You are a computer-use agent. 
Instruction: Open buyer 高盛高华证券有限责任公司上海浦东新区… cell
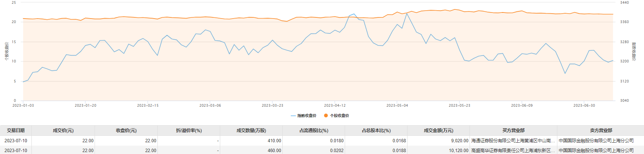click(x=513, y=151)
